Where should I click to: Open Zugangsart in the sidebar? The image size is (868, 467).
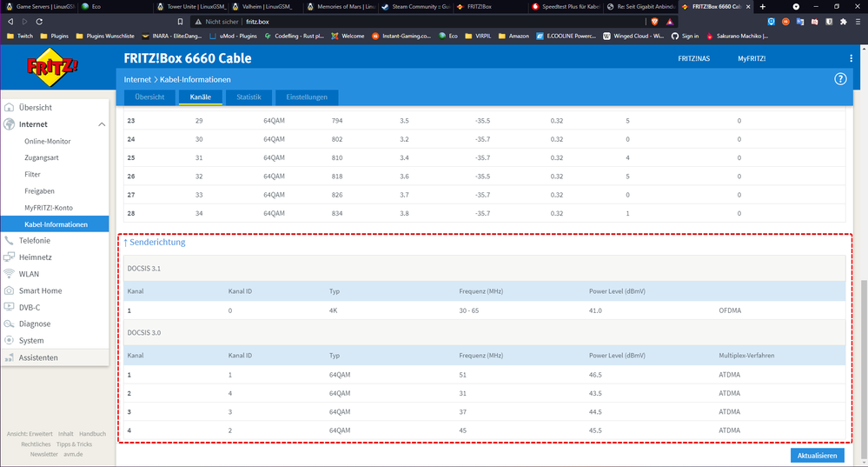pyautogui.click(x=42, y=158)
